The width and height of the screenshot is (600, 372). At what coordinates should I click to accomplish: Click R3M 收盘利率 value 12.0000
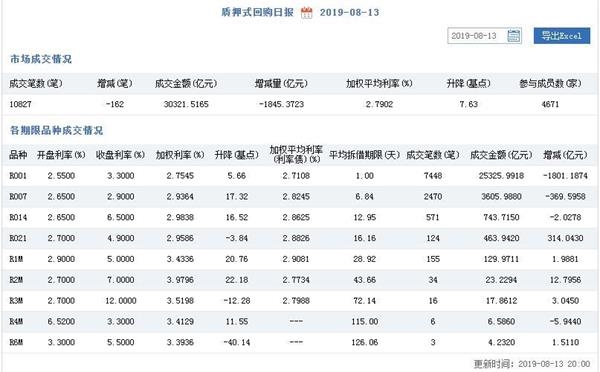[x=121, y=300]
